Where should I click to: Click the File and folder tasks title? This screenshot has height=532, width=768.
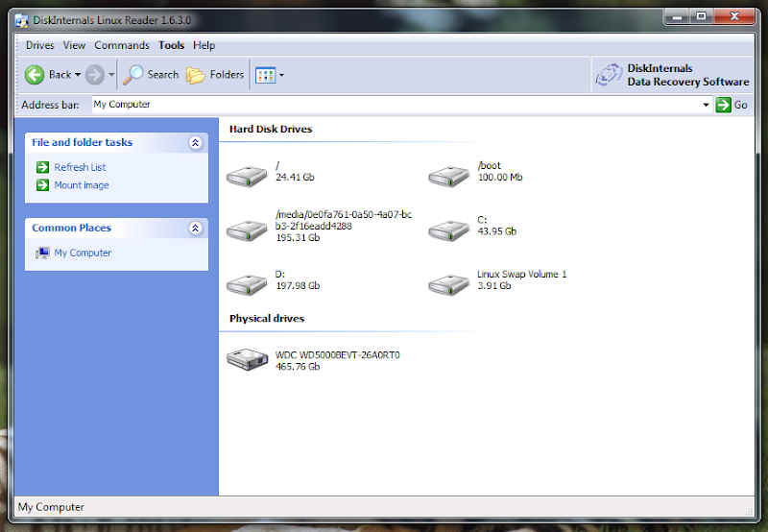[x=83, y=142]
